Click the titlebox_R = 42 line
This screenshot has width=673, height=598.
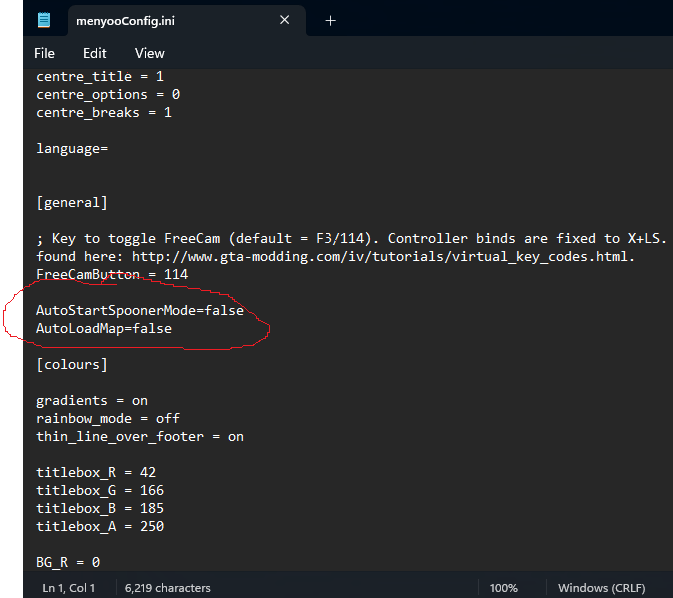pos(96,473)
